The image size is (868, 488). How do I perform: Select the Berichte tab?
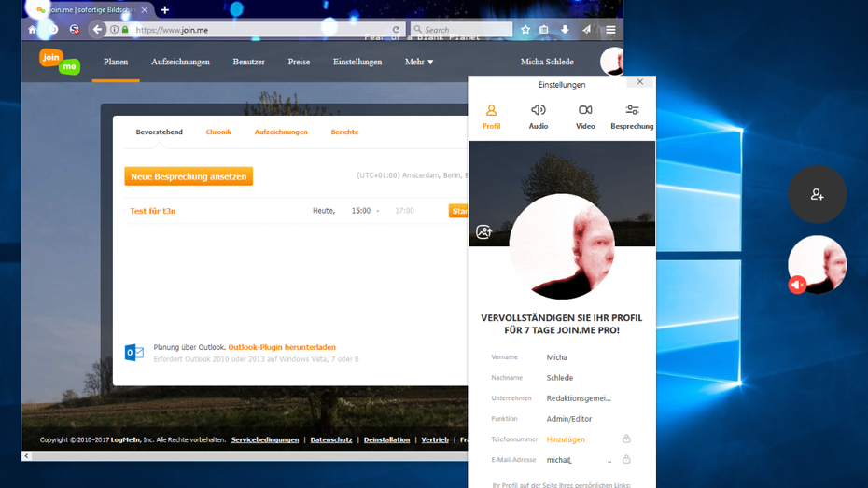pyautogui.click(x=344, y=132)
